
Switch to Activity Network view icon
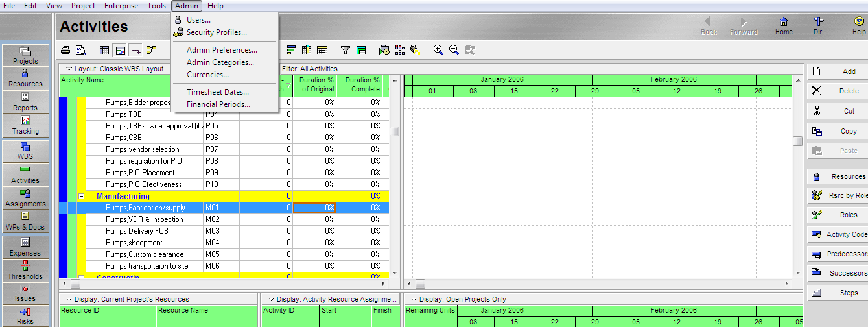tap(151, 50)
